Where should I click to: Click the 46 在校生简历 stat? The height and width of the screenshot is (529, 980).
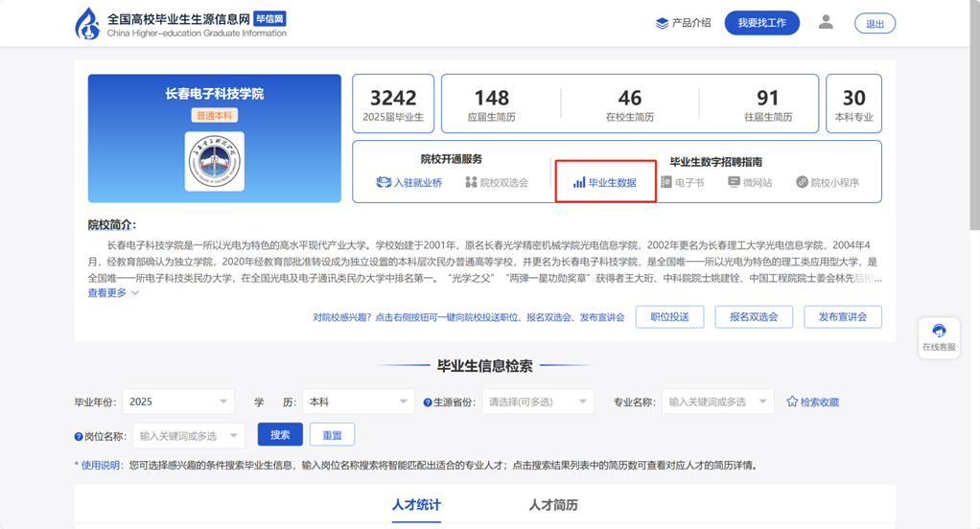coord(630,104)
